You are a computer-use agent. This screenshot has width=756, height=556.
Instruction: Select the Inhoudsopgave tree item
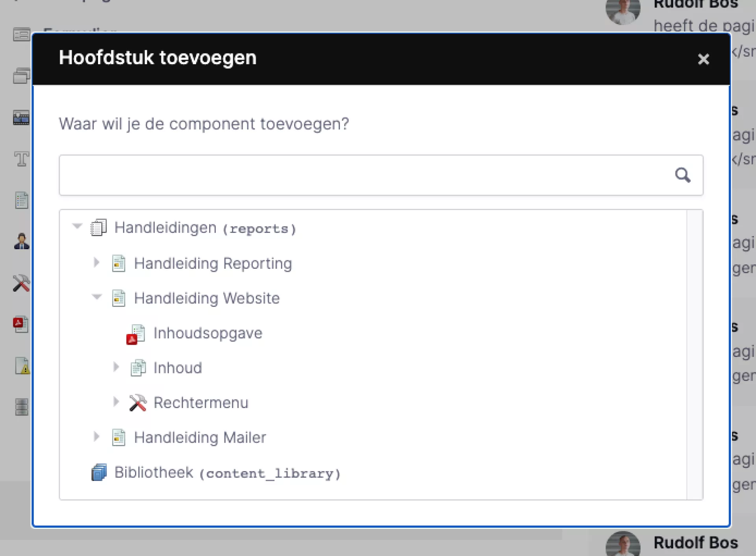click(208, 333)
